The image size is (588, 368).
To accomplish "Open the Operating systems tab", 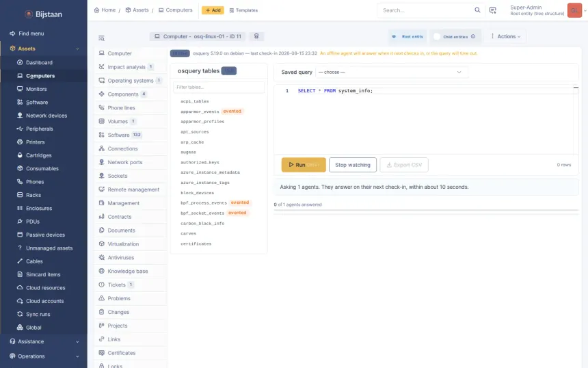I will click(131, 81).
